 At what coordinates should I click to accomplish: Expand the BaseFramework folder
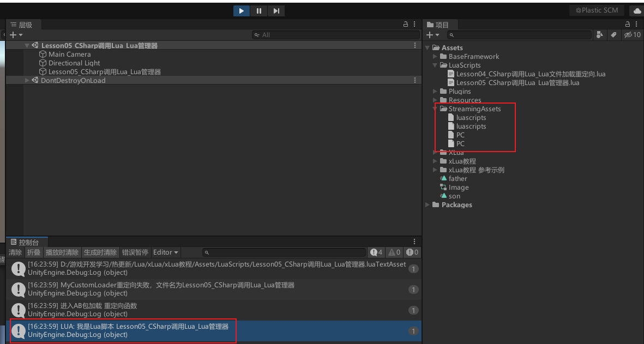click(x=435, y=57)
